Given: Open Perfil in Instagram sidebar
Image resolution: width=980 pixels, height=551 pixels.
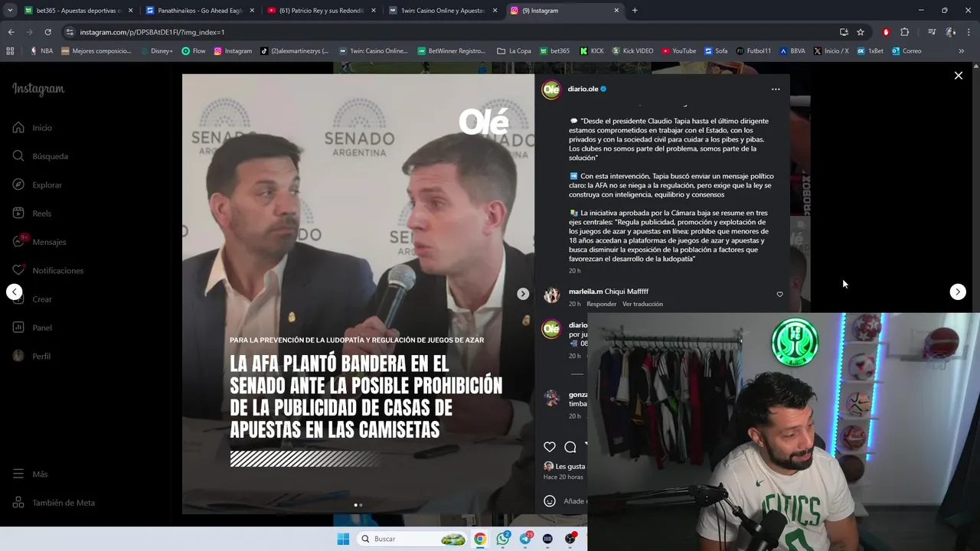Looking at the screenshot, I should click(x=31, y=357).
